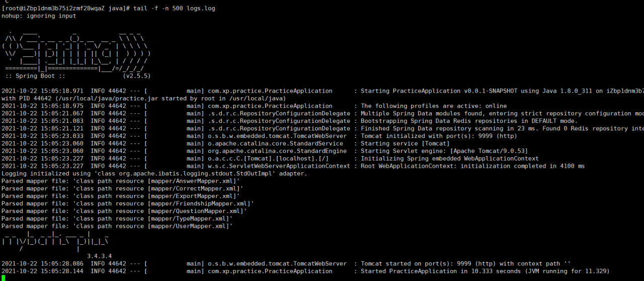
Task: Click the mapper/FriendshipMapper.xml resource text
Action: (x=201, y=203)
